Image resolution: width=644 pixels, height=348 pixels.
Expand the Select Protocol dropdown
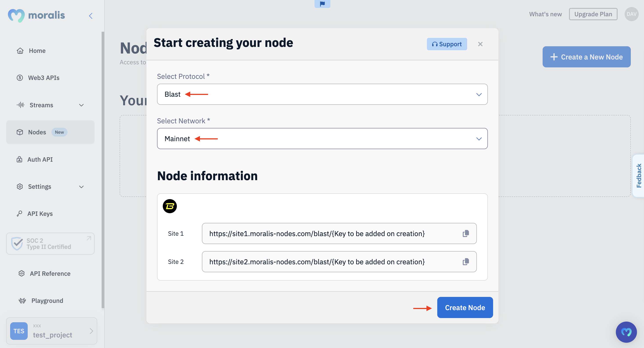[322, 94]
